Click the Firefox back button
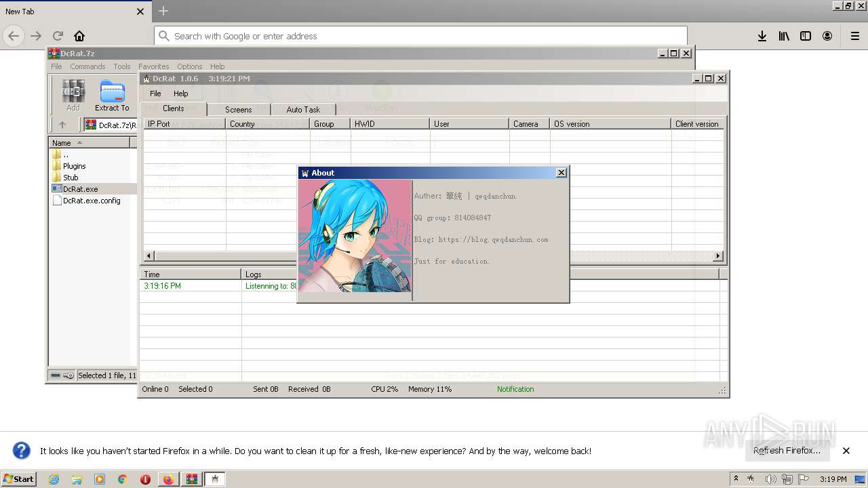 click(x=14, y=36)
